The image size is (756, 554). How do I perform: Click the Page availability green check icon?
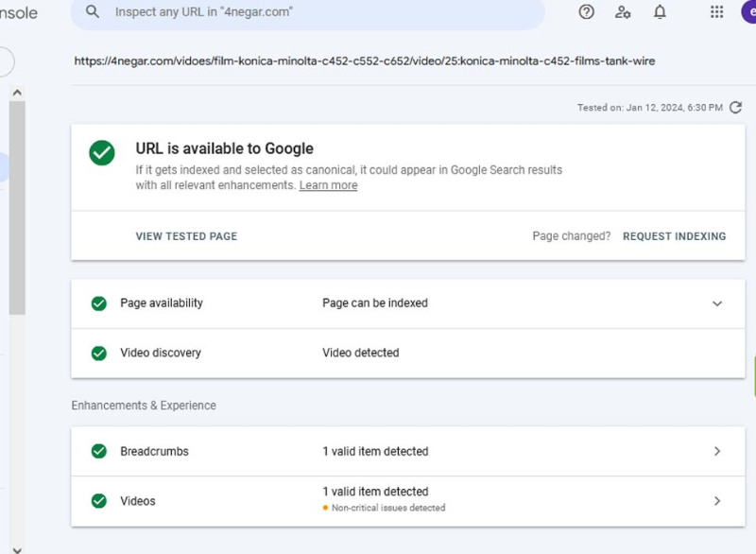click(99, 303)
